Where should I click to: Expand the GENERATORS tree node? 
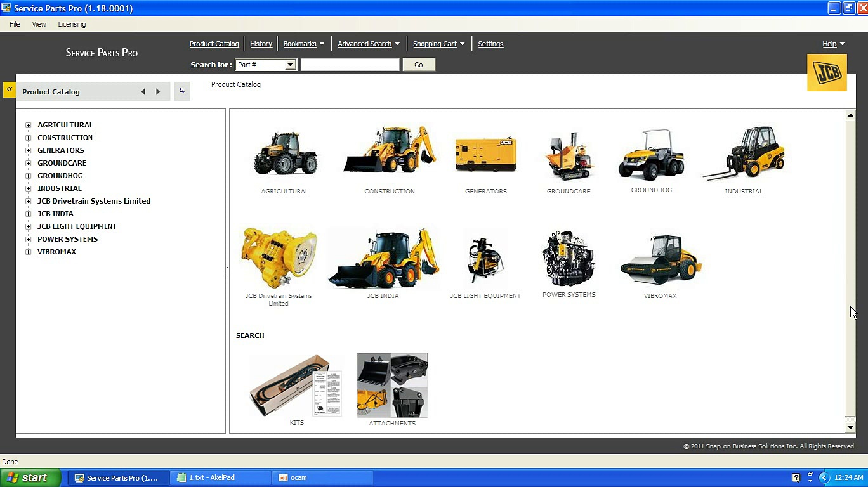click(x=28, y=150)
